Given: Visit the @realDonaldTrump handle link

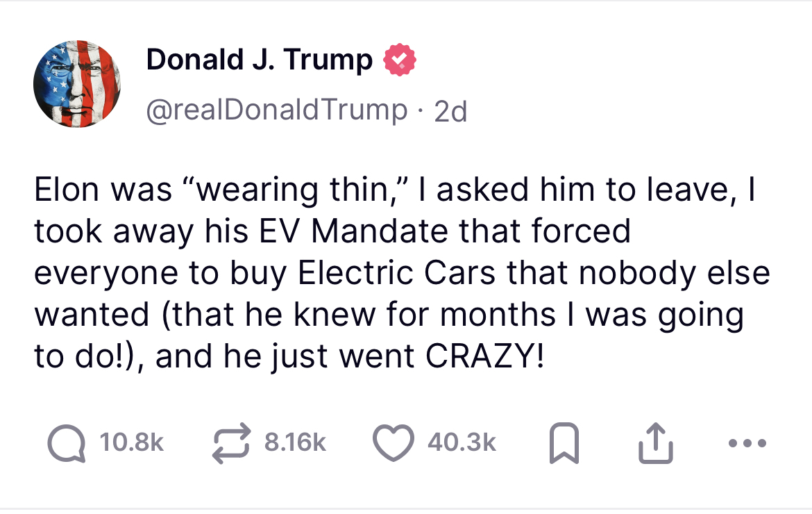Looking at the screenshot, I should (x=277, y=110).
